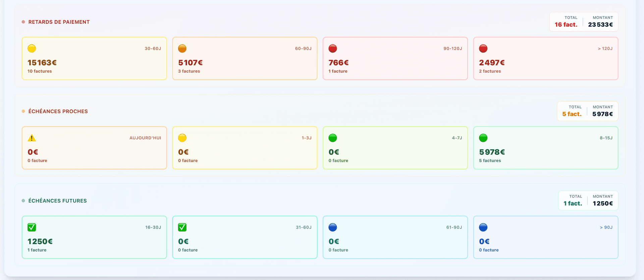Select the 5 factures label in 8-15J
Image resolution: width=644 pixels, height=280 pixels.
point(490,161)
